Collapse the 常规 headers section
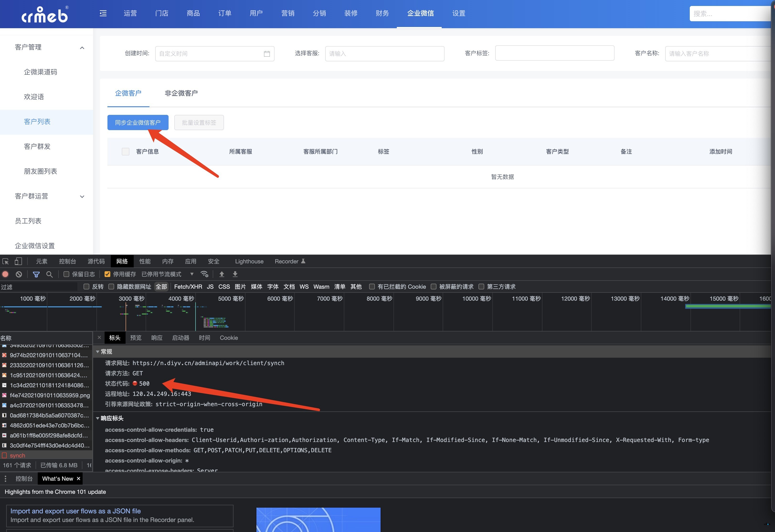 click(97, 351)
